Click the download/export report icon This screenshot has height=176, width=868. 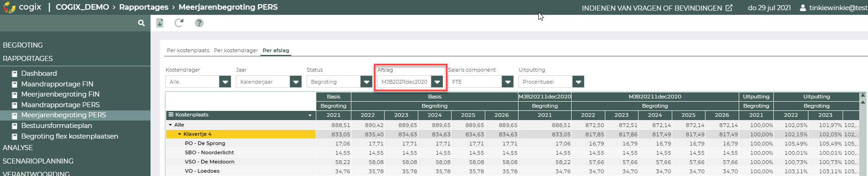tap(160, 23)
